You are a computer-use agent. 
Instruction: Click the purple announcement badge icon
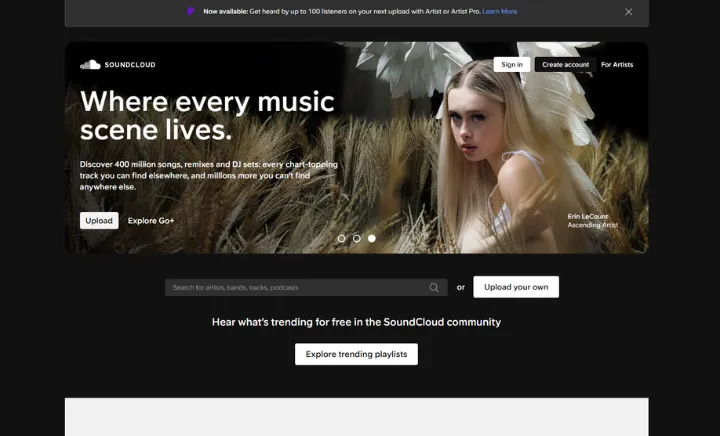(191, 11)
